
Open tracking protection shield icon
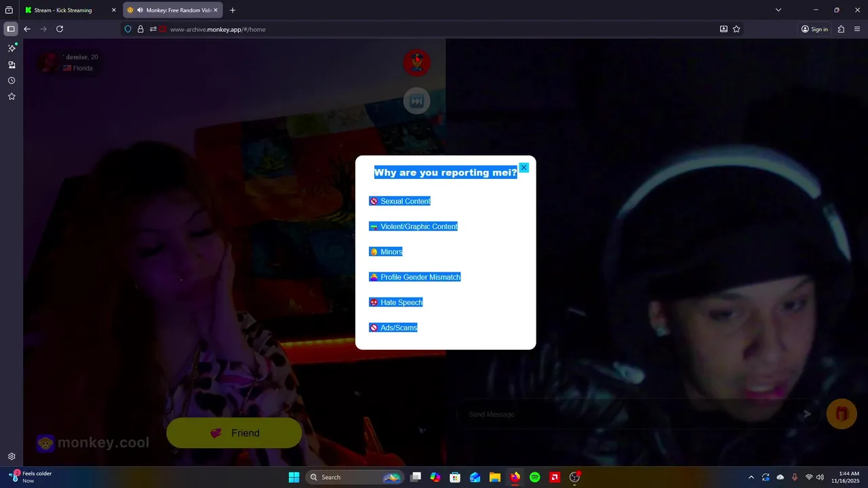click(x=128, y=29)
